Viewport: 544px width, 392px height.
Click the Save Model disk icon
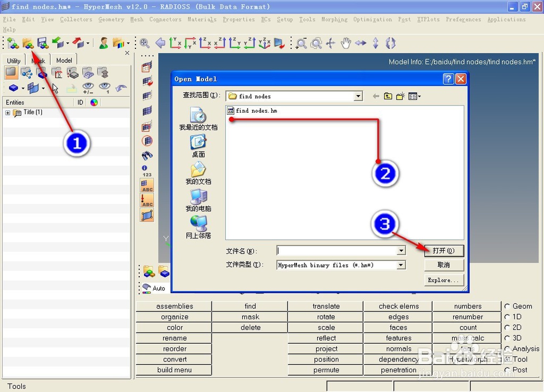coord(42,43)
